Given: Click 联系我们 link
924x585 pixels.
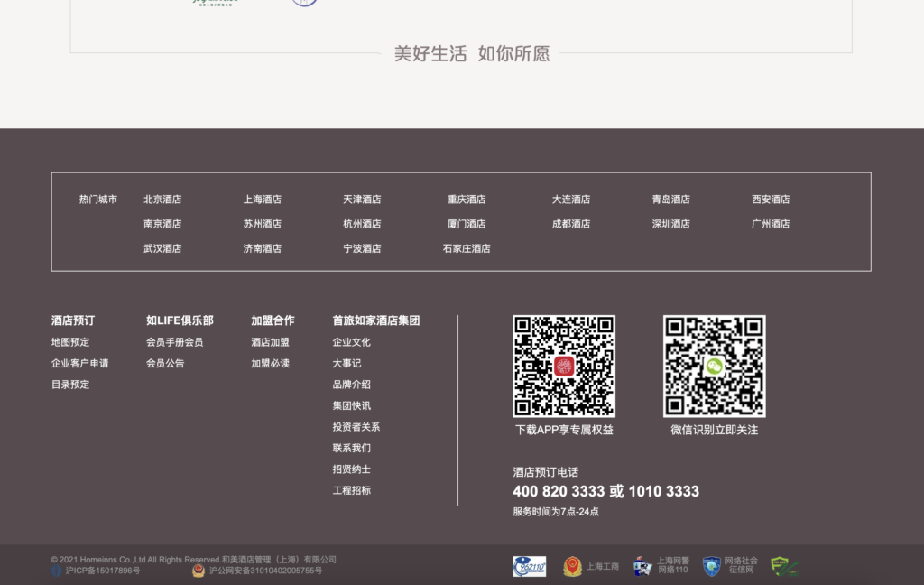Looking at the screenshot, I should coord(351,448).
